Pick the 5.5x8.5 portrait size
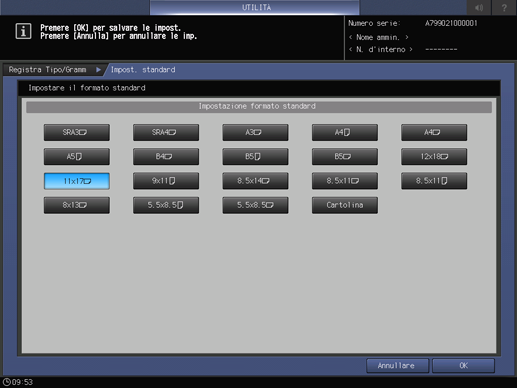This screenshot has width=517, height=388. click(x=166, y=205)
